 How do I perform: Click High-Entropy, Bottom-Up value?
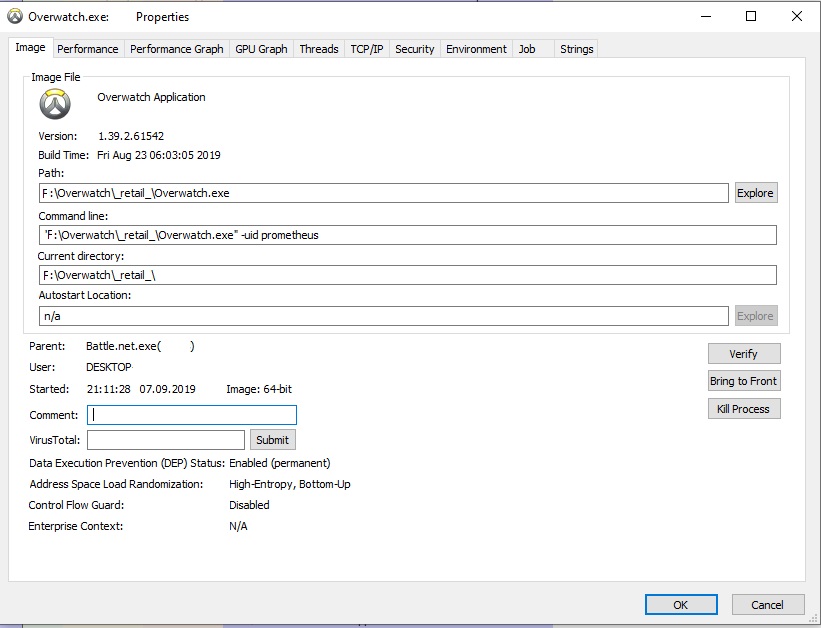click(x=290, y=484)
